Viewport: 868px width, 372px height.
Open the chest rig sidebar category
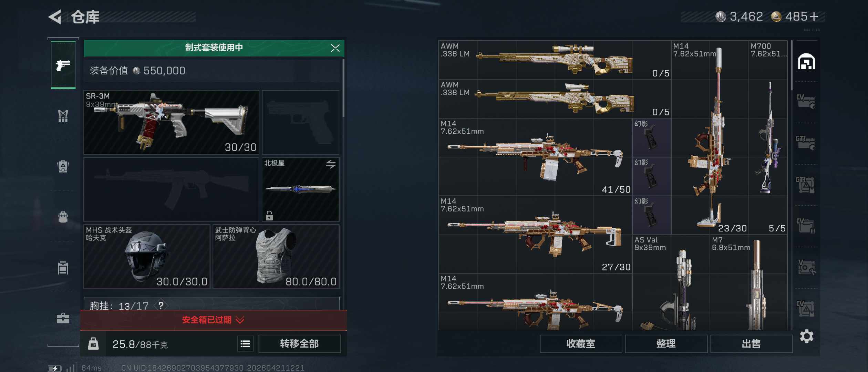coord(63,116)
